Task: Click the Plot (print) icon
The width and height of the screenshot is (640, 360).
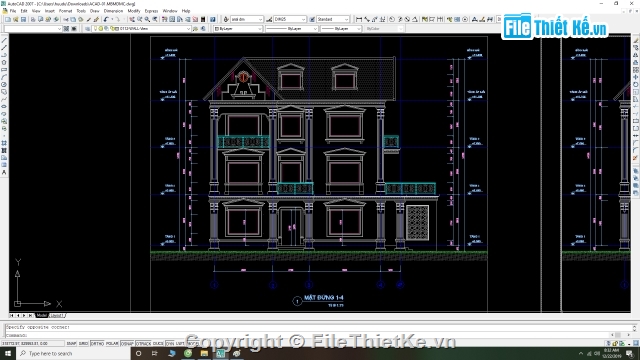Action: click(x=33, y=19)
